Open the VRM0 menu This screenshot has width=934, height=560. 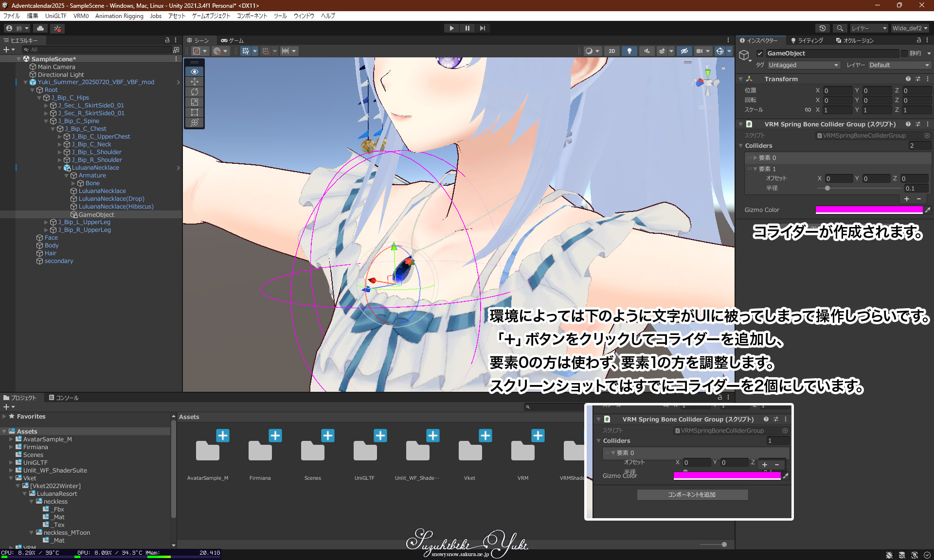coord(81,16)
